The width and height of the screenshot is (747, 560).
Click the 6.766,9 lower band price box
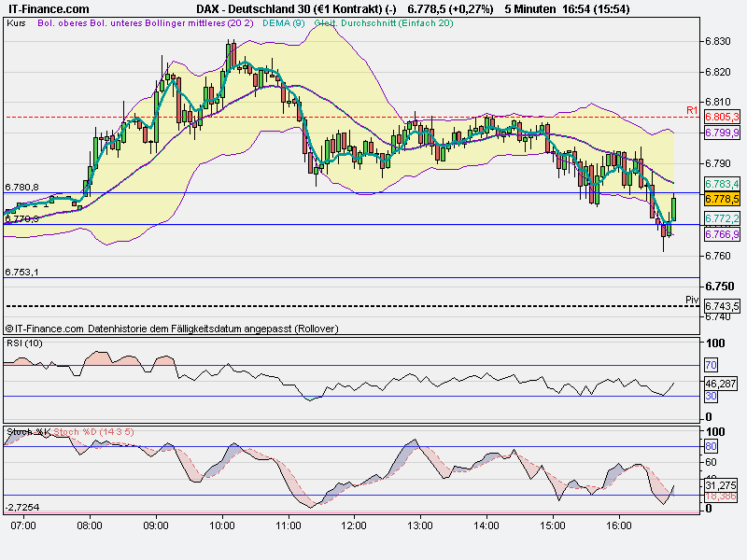tap(720, 234)
